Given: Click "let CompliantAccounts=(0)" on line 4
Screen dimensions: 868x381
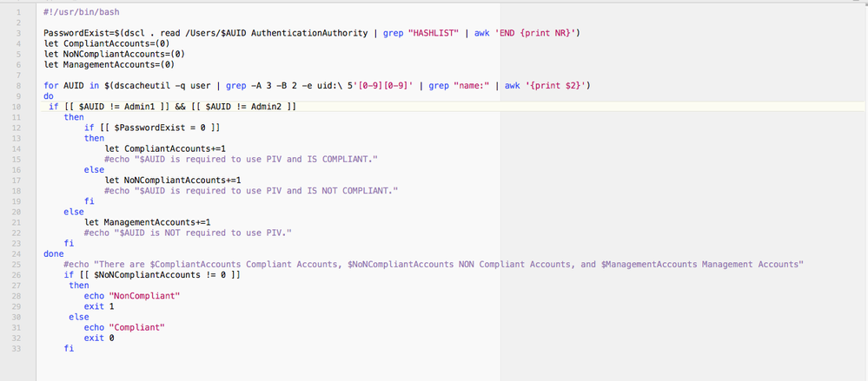Looking at the screenshot, I should [x=106, y=43].
